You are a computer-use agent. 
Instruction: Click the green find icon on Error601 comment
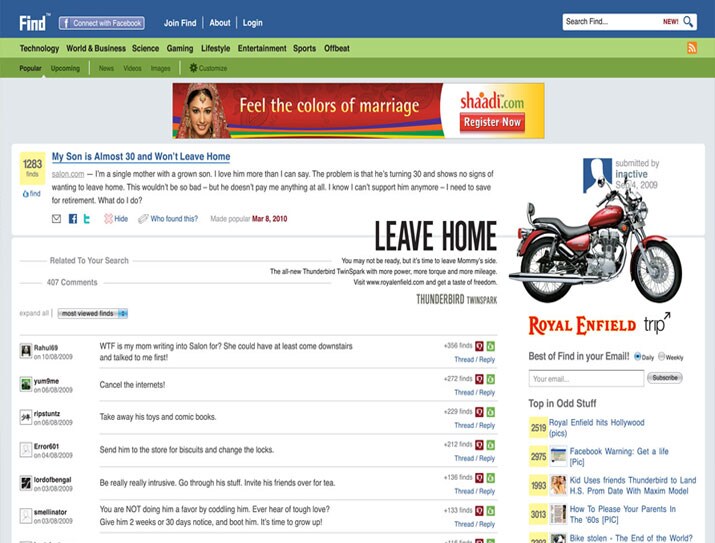tap(491, 445)
